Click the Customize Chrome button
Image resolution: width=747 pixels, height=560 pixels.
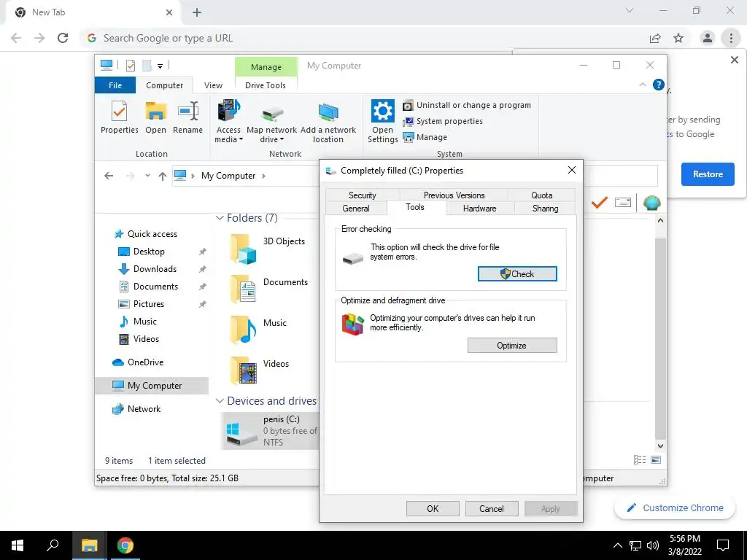[675, 508]
